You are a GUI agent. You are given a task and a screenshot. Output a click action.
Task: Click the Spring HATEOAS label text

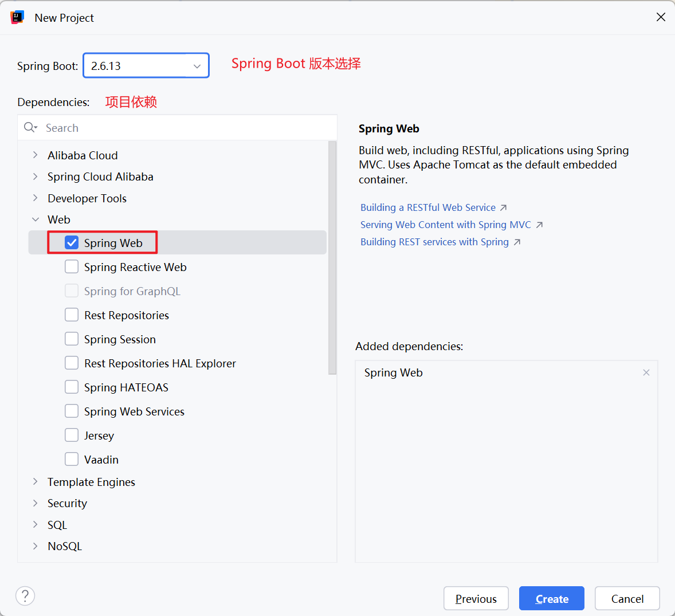(x=126, y=387)
